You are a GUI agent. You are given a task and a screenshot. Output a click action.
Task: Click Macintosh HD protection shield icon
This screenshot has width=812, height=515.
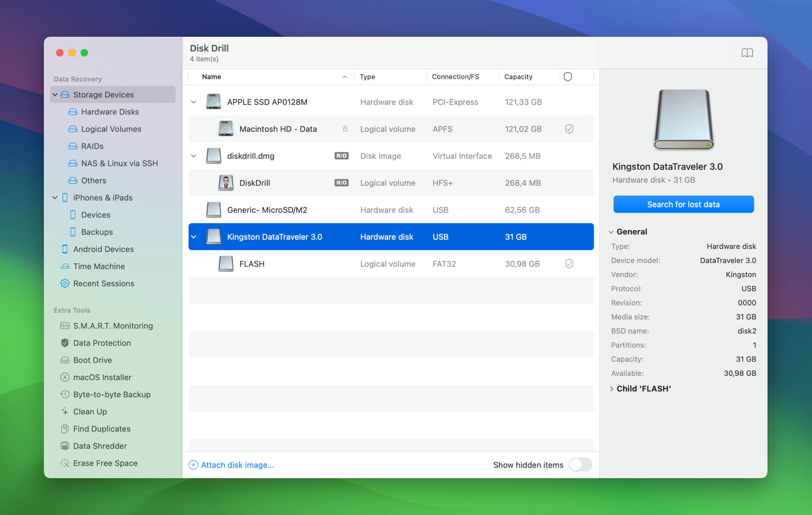point(569,129)
